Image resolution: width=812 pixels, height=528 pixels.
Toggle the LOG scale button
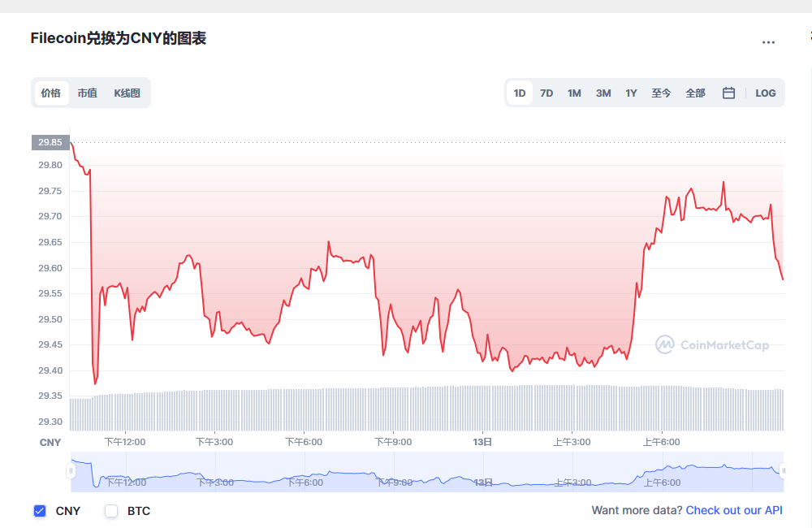[766, 93]
